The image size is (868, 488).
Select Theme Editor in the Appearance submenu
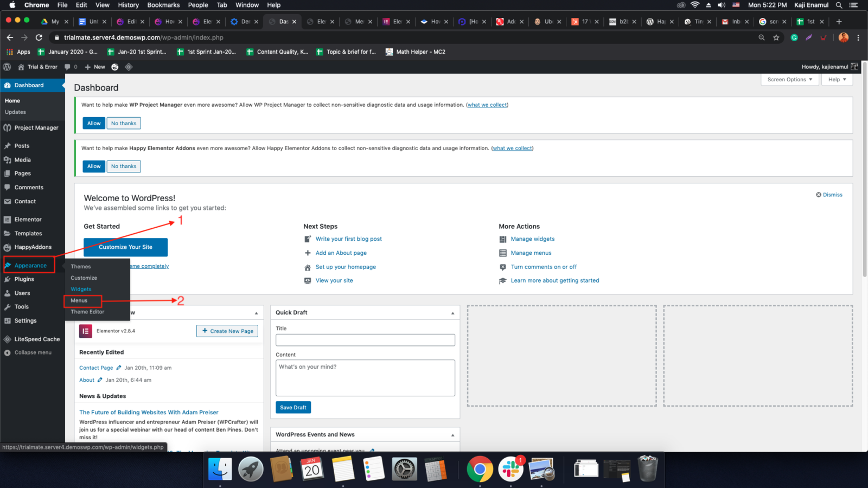coord(87,312)
